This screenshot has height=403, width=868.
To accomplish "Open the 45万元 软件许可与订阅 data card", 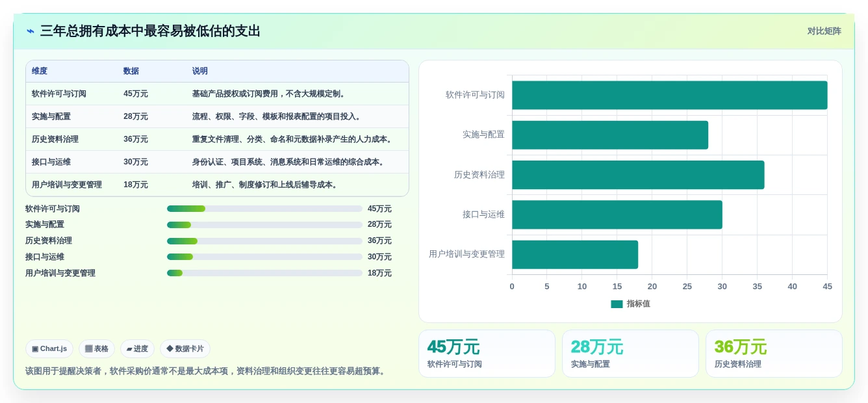I will coord(487,354).
